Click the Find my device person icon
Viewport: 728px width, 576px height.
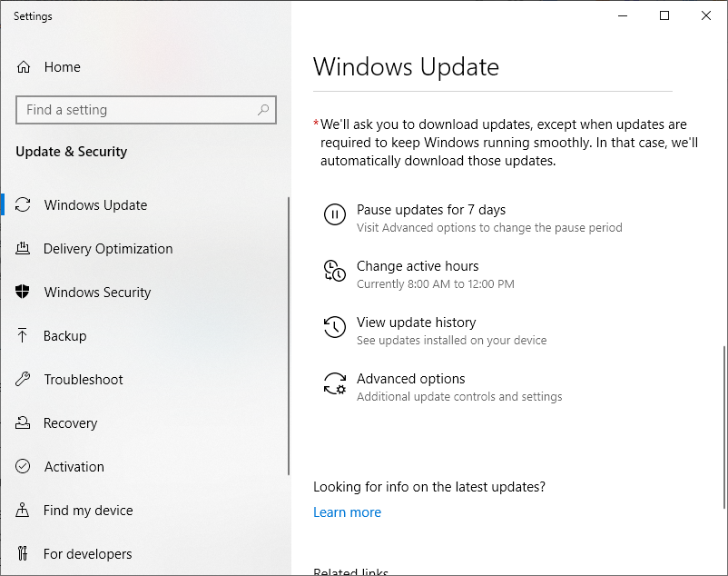(23, 510)
